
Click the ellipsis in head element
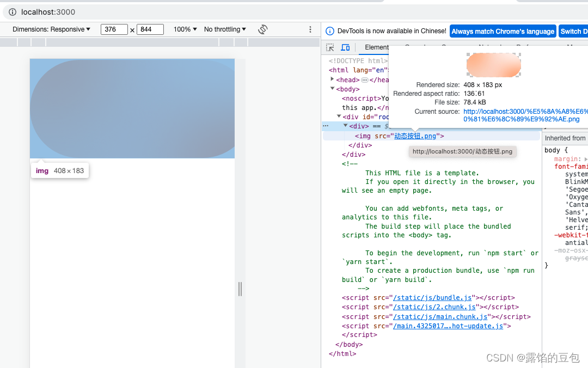click(364, 80)
